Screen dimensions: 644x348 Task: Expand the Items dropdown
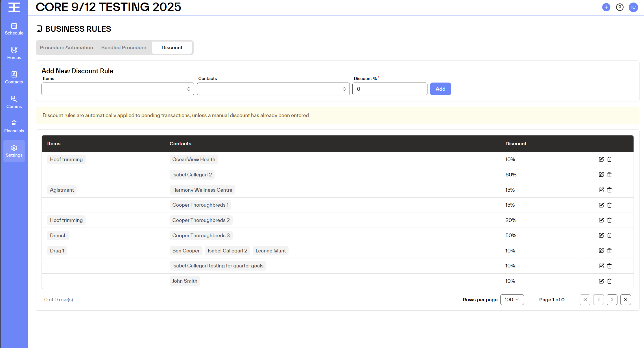118,89
